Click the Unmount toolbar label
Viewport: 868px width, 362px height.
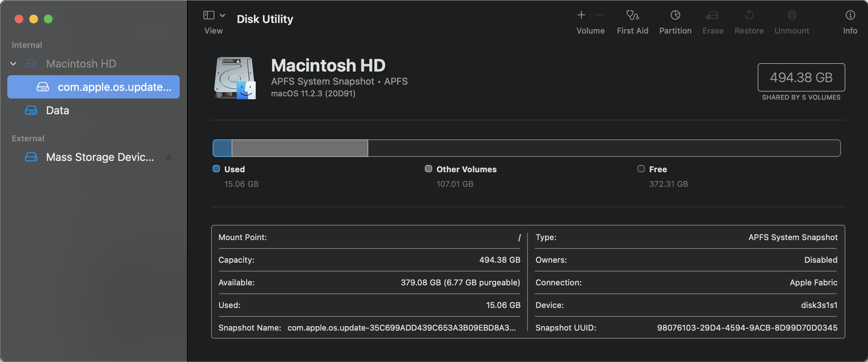point(792,31)
